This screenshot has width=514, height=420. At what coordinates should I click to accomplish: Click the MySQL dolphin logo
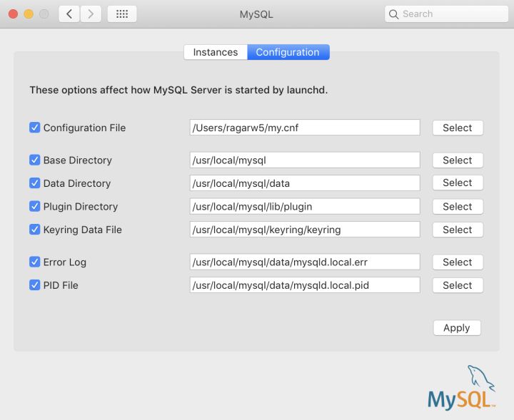(462, 387)
